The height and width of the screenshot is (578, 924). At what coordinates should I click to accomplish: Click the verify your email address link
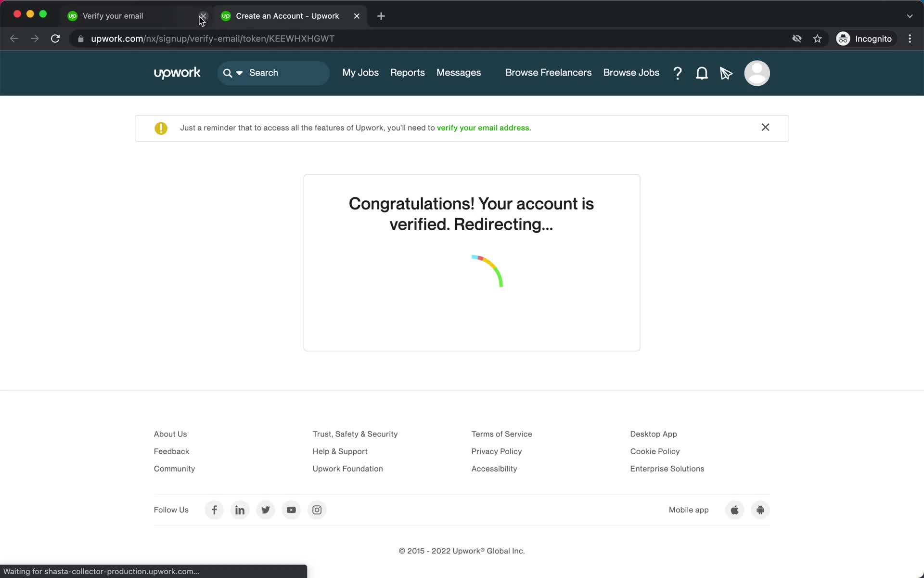click(x=484, y=127)
